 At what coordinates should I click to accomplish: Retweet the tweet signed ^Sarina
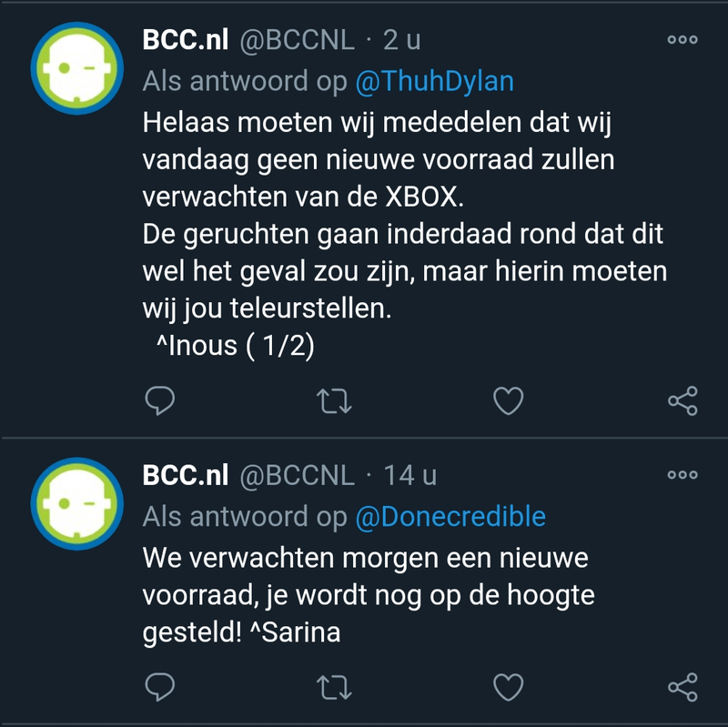pyautogui.click(x=334, y=687)
